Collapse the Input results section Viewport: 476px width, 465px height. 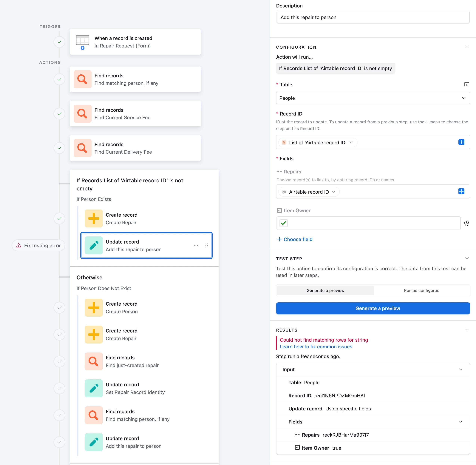460,369
